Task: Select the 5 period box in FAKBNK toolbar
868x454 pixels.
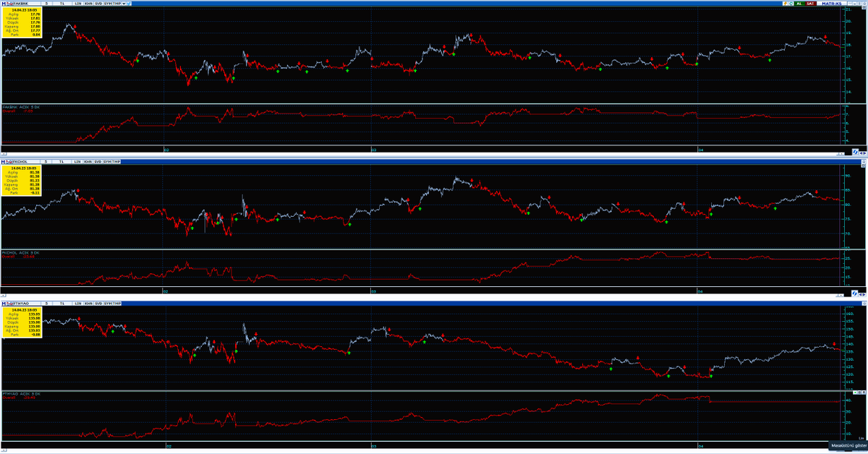Action: pyautogui.click(x=46, y=4)
